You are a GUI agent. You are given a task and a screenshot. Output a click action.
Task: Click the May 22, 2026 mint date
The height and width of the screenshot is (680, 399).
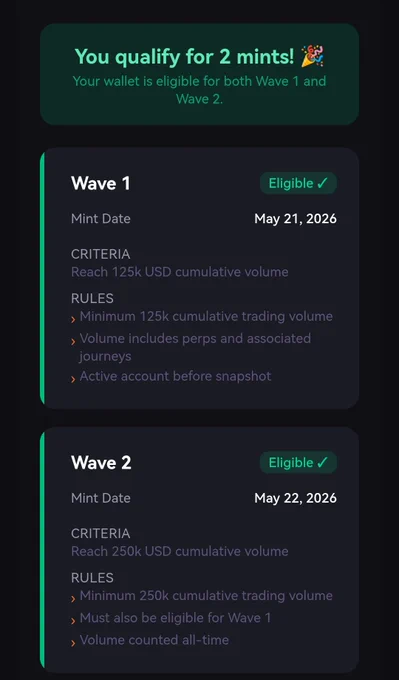[x=295, y=498]
